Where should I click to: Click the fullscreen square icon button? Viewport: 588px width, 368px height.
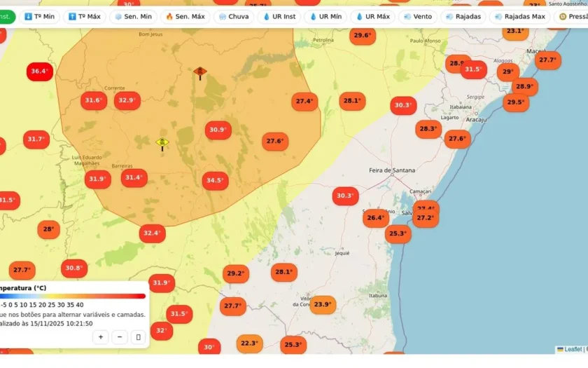139,337
